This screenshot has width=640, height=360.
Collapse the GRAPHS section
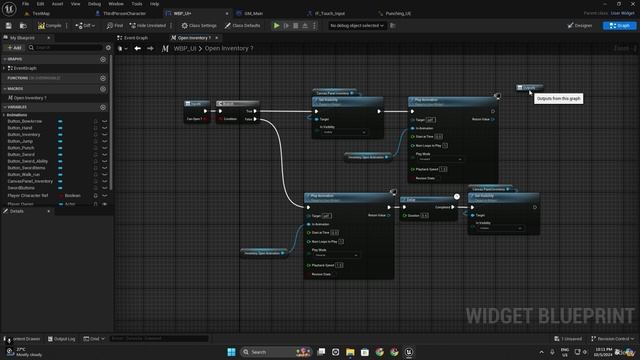pos(5,59)
